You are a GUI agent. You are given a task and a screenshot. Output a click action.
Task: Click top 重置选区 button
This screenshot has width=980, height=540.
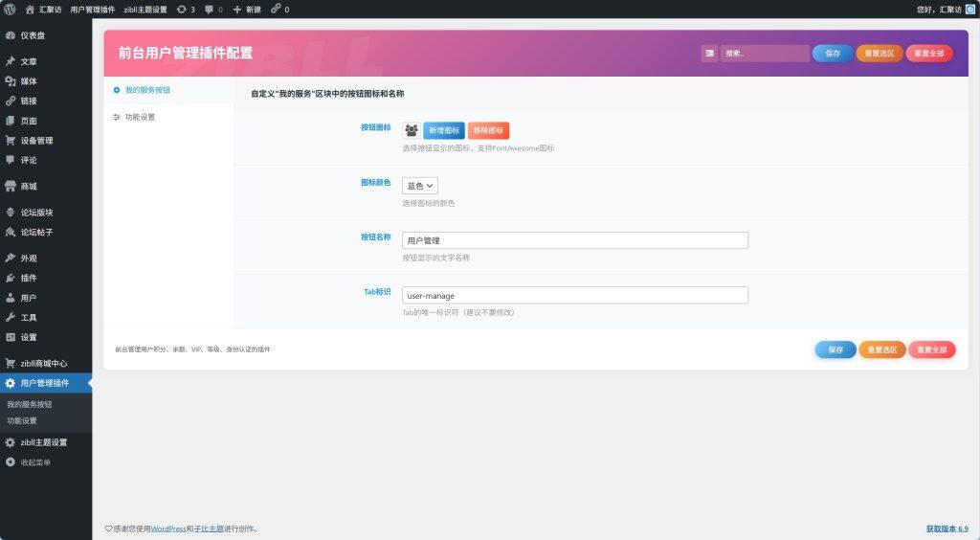click(x=880, y=53)
